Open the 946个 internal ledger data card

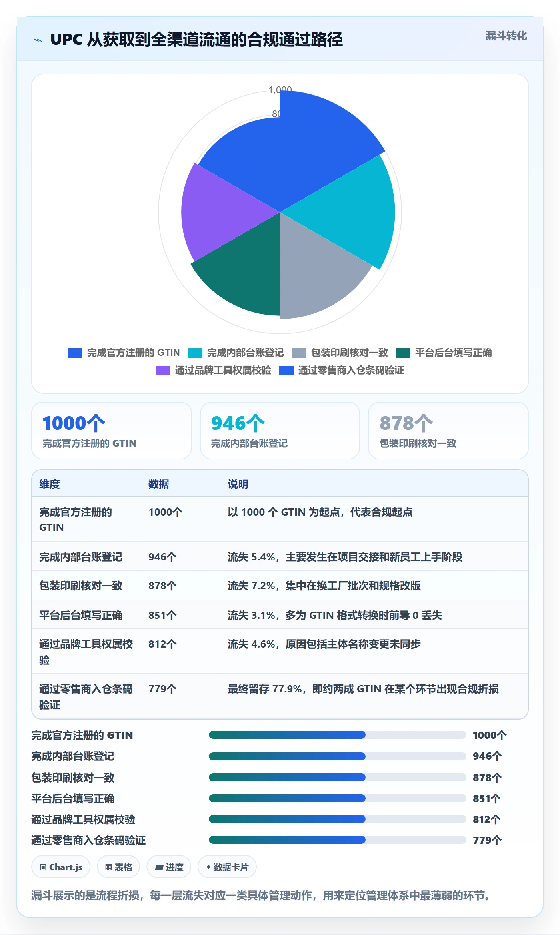[x=280, y=431]
